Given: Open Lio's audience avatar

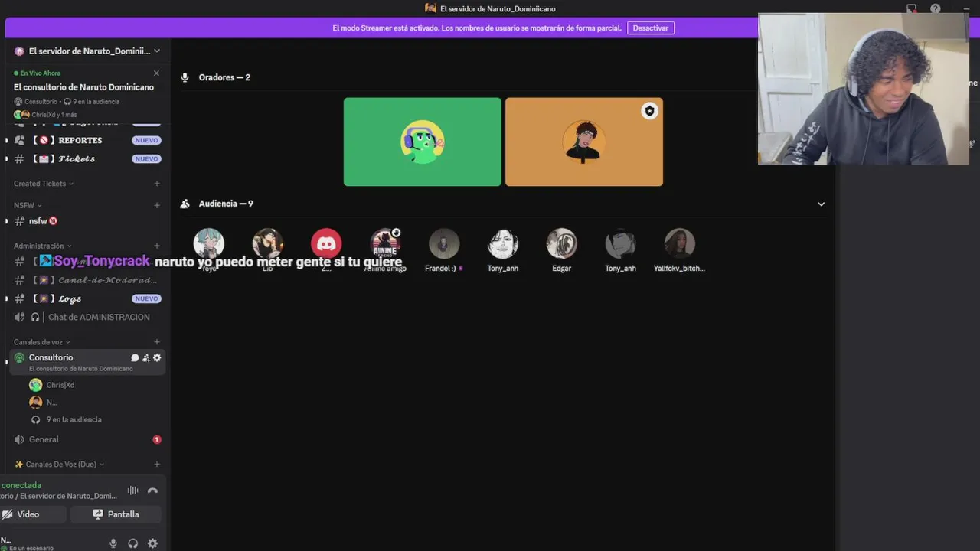Looking at the screenshot, I should (268, 243).
